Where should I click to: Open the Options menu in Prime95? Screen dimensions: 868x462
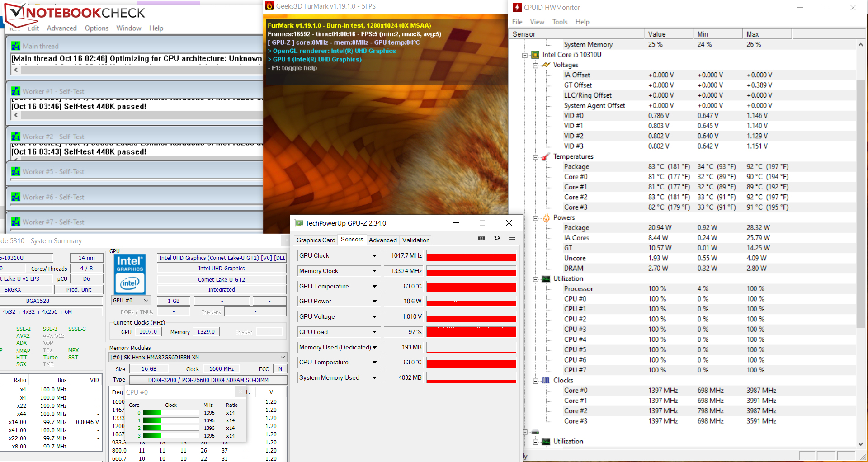coord(97,28)
